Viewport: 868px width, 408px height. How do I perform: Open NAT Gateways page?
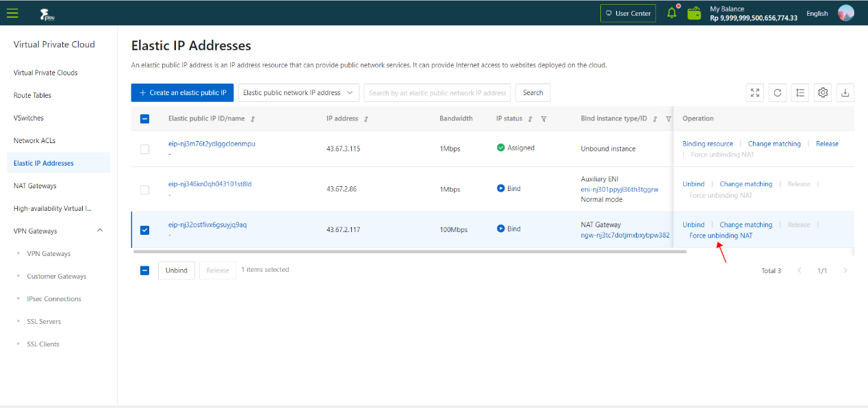(x=35, y=186)
